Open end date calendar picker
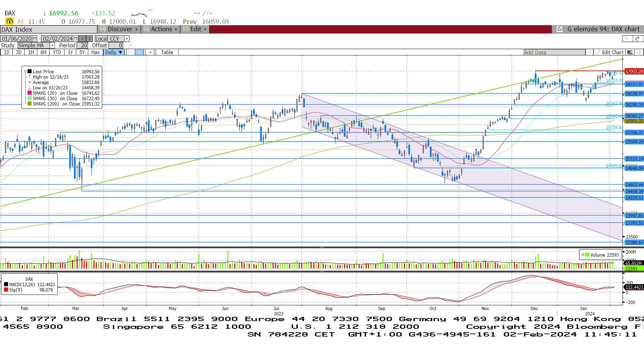The image size is (644, 353). click(x=76, y=39)
